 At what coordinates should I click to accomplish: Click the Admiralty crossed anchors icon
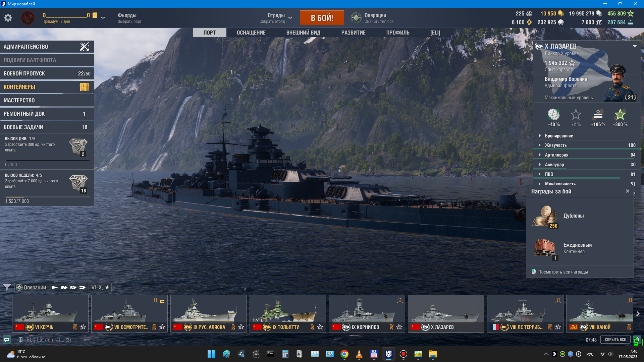coord(85,47)
